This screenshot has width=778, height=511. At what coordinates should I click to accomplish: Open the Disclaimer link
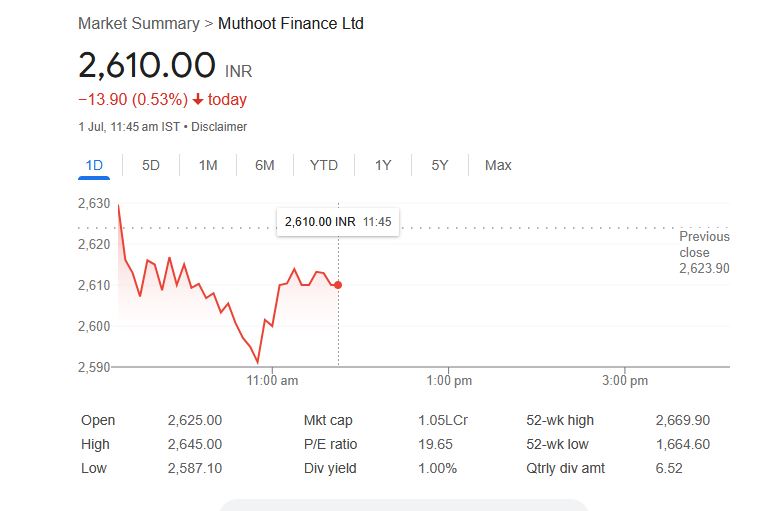[219, 127]
